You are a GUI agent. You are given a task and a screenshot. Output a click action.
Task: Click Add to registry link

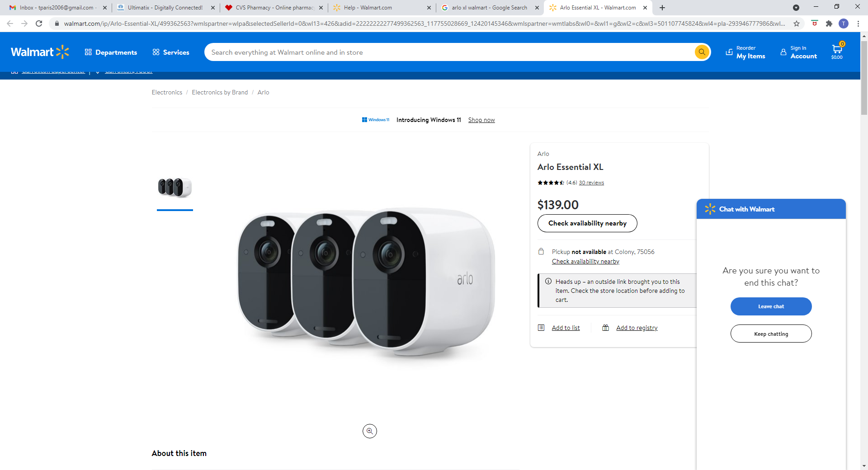click(637, 328)
